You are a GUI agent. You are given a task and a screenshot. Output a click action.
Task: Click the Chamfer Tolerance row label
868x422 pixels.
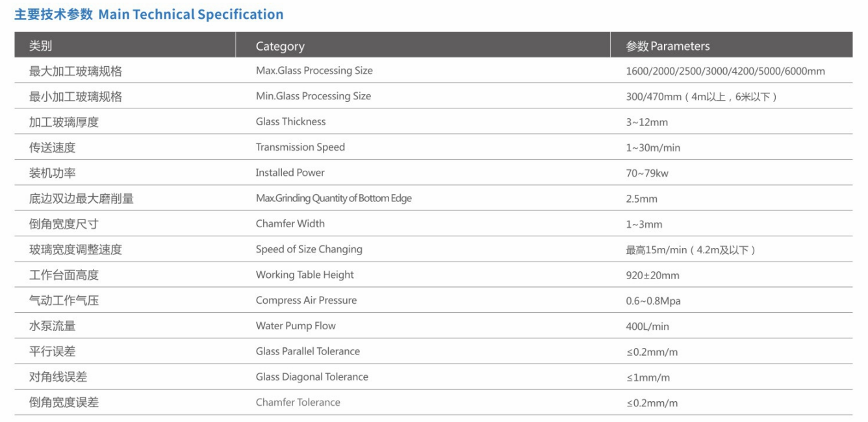pyautogui.click(x=298, y=403)
